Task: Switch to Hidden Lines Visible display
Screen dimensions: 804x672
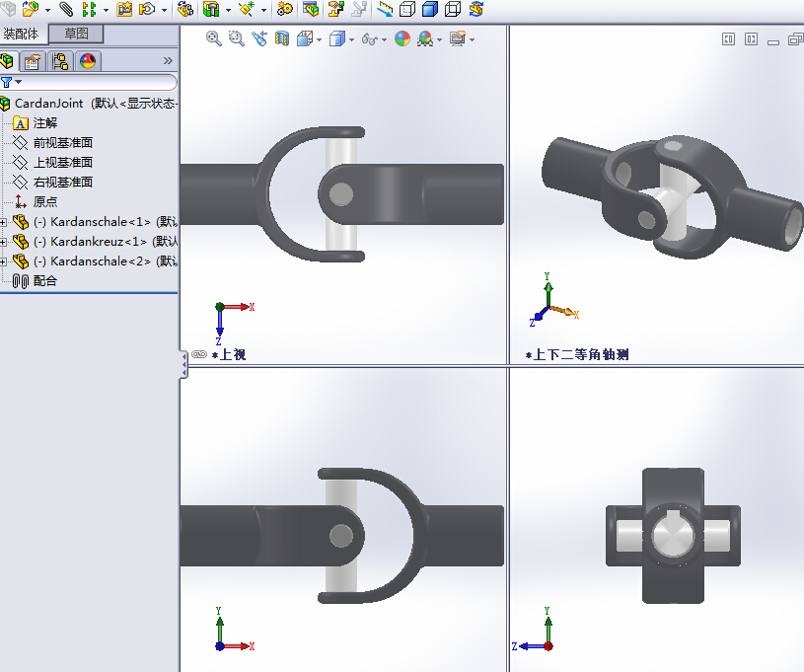Action: coord(407,9)
